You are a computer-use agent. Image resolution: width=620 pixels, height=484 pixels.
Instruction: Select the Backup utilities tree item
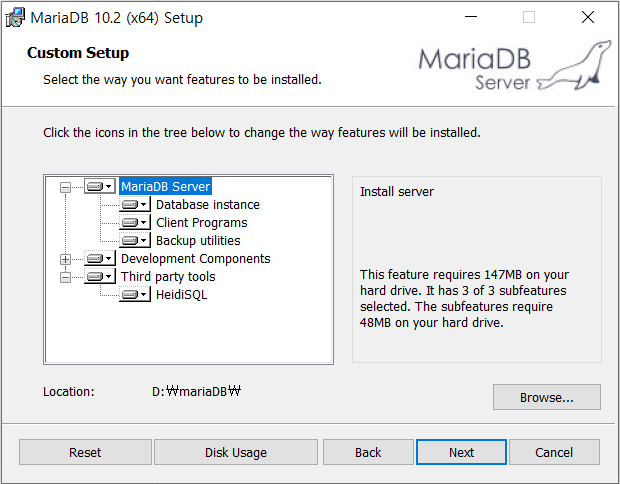click(x=198, y=240)
